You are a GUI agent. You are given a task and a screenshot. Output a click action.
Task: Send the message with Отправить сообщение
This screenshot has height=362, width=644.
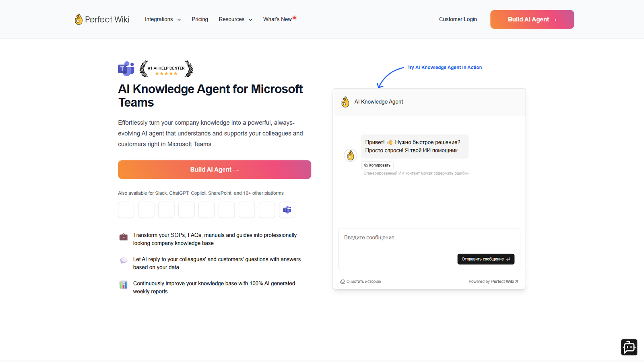(486, 259)
